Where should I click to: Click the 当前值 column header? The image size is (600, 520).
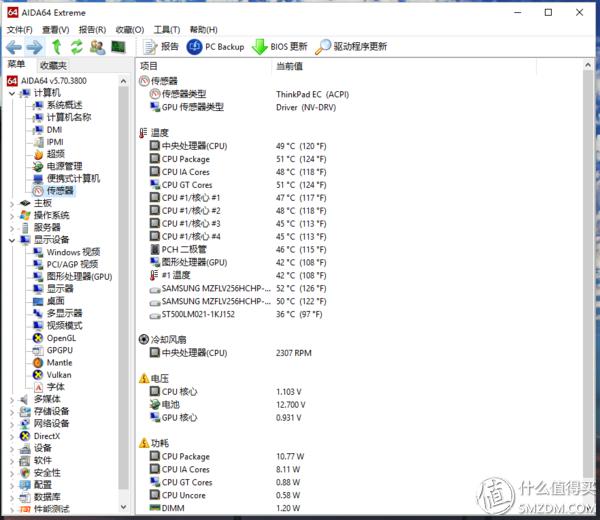(x=289, y=66)
